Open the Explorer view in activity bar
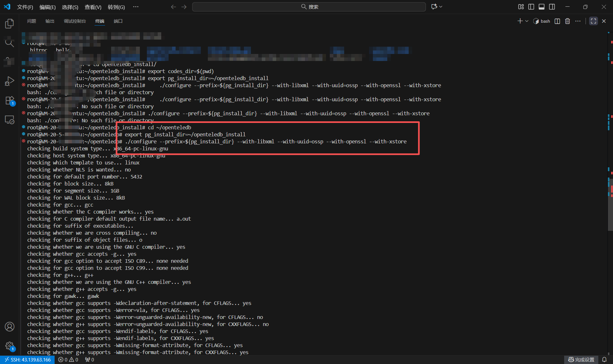The height and width of the screenshot is (364, 613). [10, 24]
